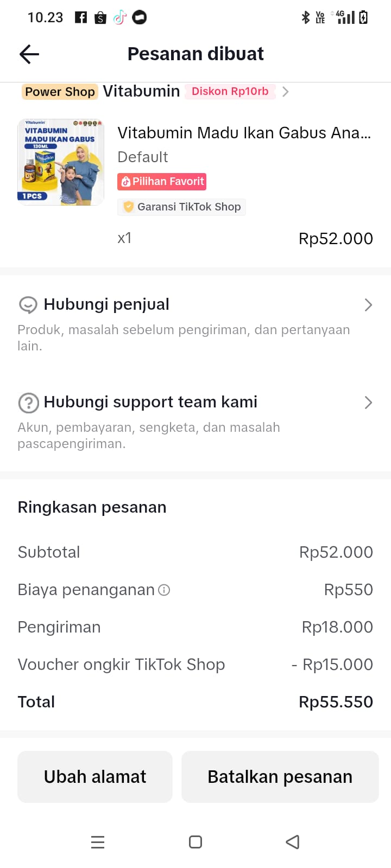Tap the Vitabumin shop name
This screenshot has width=391, height=868.
pyautogui.click(x=141, y=91)
